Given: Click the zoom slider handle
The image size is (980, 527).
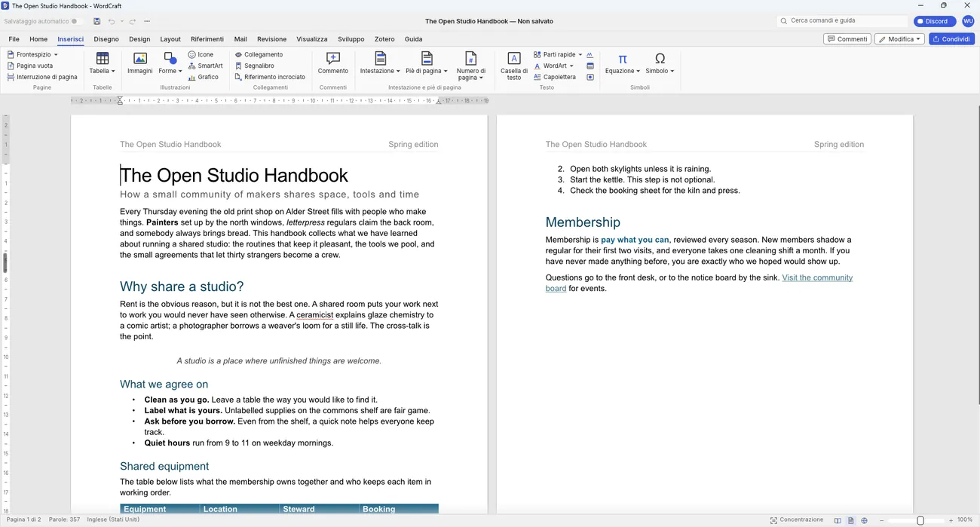Looking at the screenshot, I should coord(920,520).
